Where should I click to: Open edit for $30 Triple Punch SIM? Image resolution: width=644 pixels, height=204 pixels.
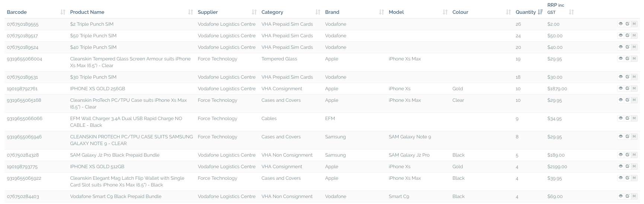pyautogui.click(x=627, y=77)
